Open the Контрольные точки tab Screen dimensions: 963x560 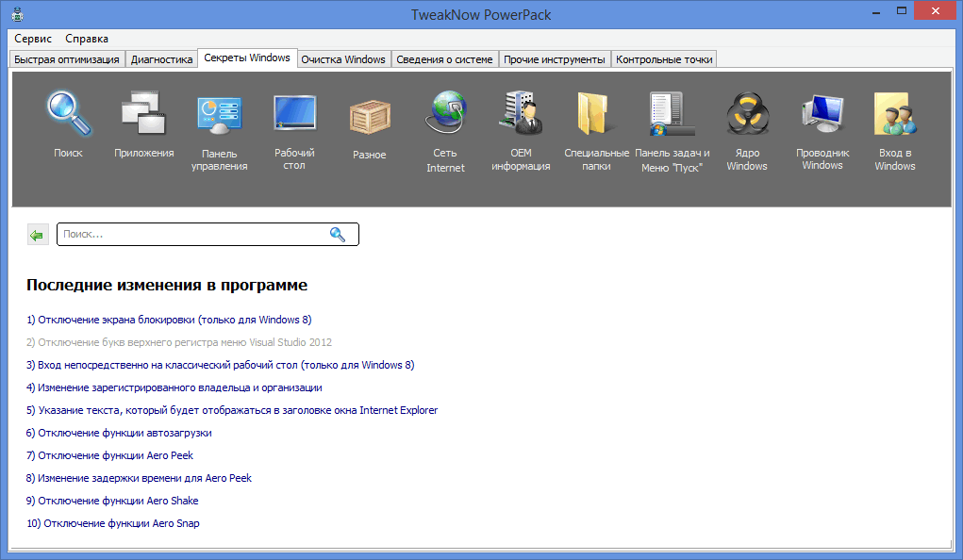pos(665,59)
